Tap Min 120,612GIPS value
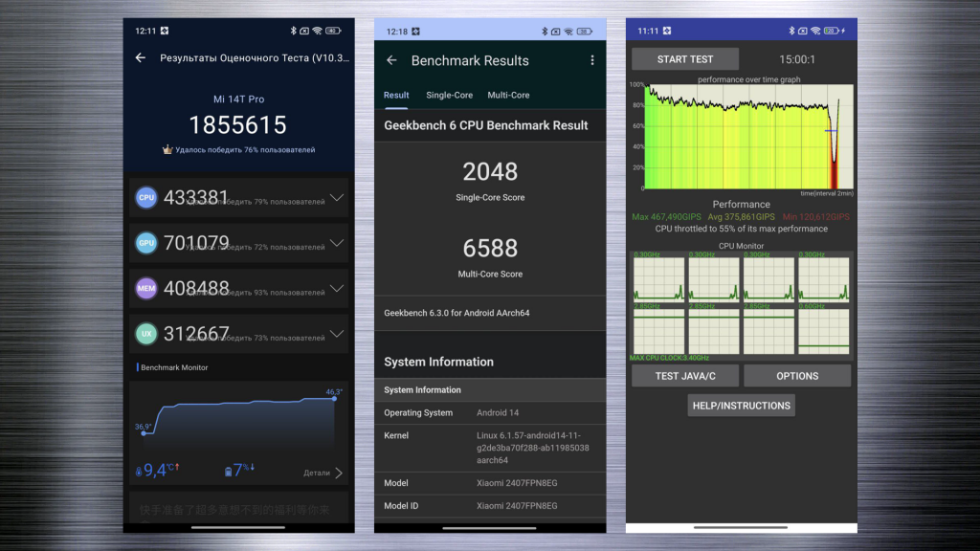The image size is (980, 551). click(815, 217)
